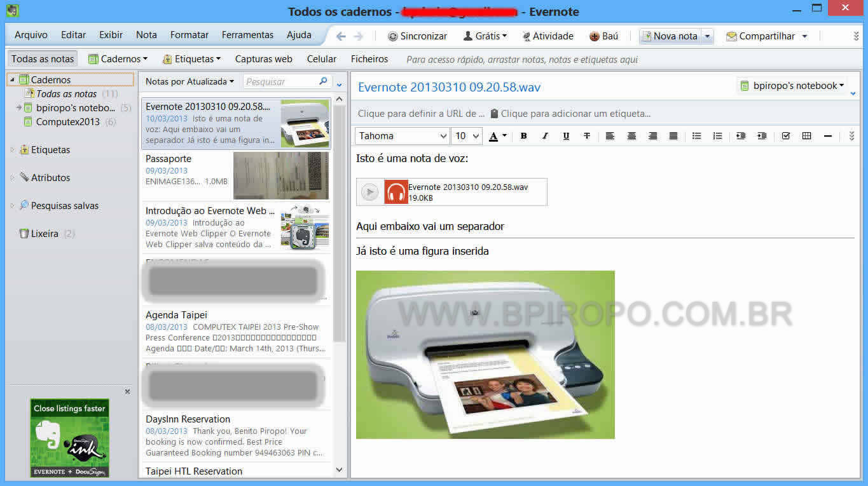Viewport: 868px width, 486px height.
Task: Click the red headphones audio icon
Action: tap(396, 192)
